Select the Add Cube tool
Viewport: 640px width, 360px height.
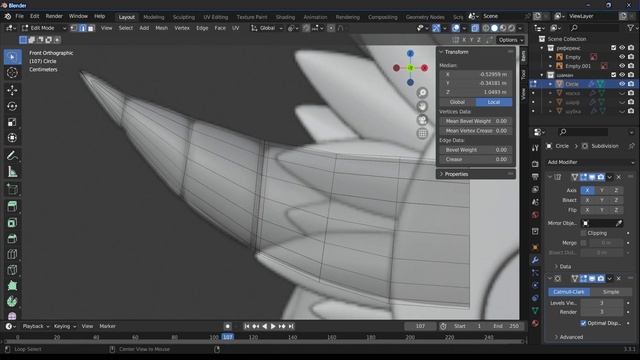(12, 189)
